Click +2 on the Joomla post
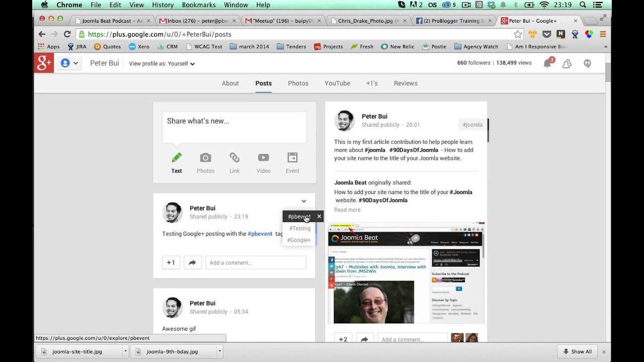 coord(343,339)
